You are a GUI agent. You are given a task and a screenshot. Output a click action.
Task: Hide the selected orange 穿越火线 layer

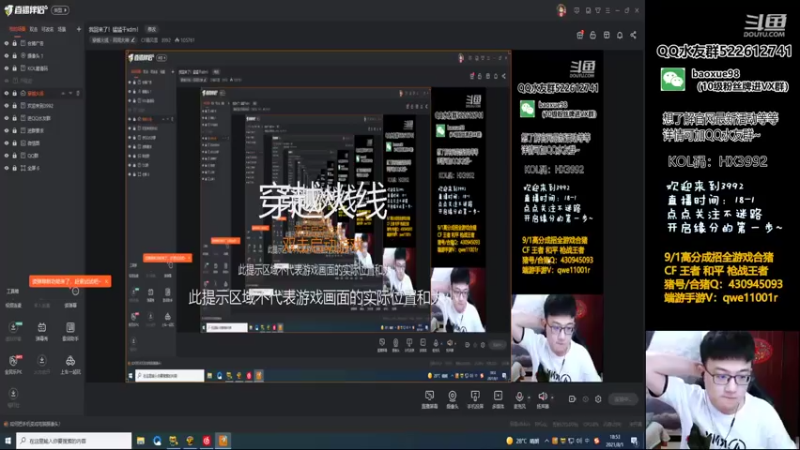[7, 93]
